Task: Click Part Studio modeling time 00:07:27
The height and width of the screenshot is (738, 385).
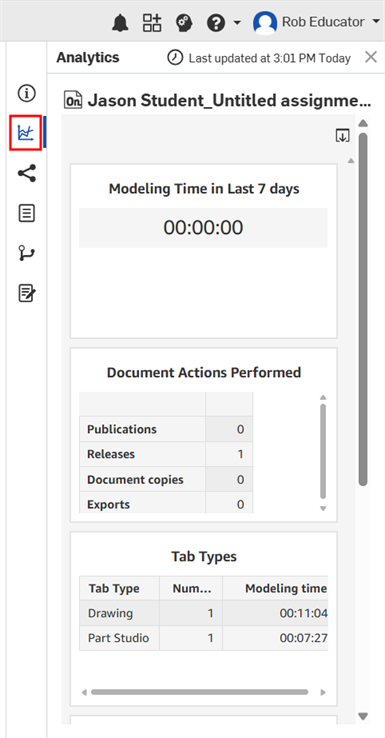Action: click(303, 638)
